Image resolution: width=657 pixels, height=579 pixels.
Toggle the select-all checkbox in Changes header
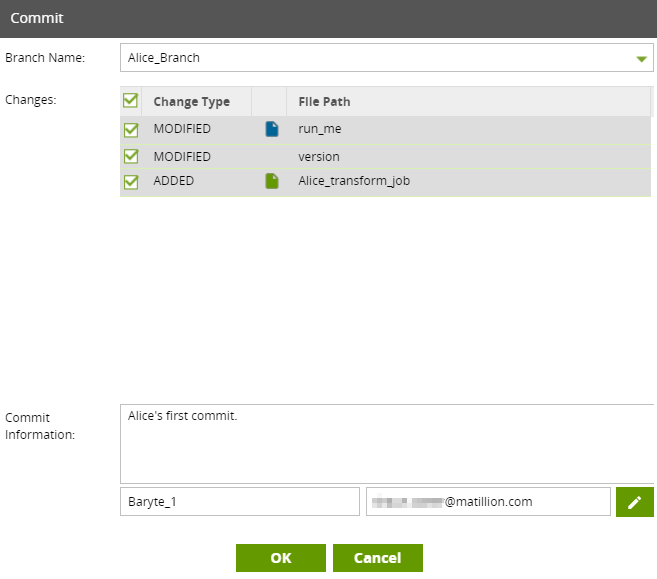(130, 101)
